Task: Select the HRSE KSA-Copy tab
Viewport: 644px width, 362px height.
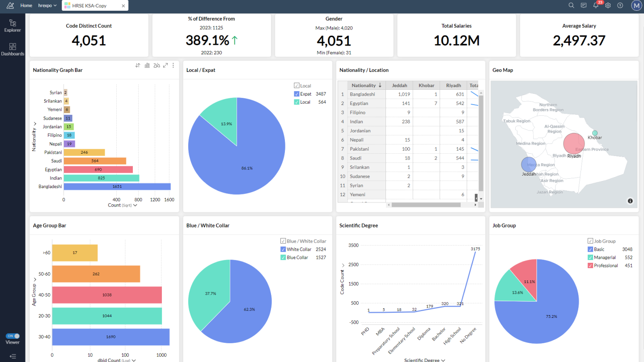Action: click(95, 5)
